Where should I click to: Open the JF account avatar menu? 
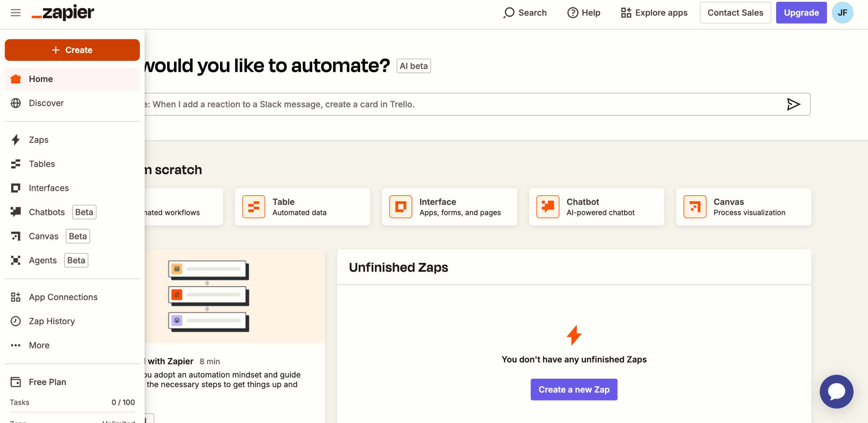(842, 13)
